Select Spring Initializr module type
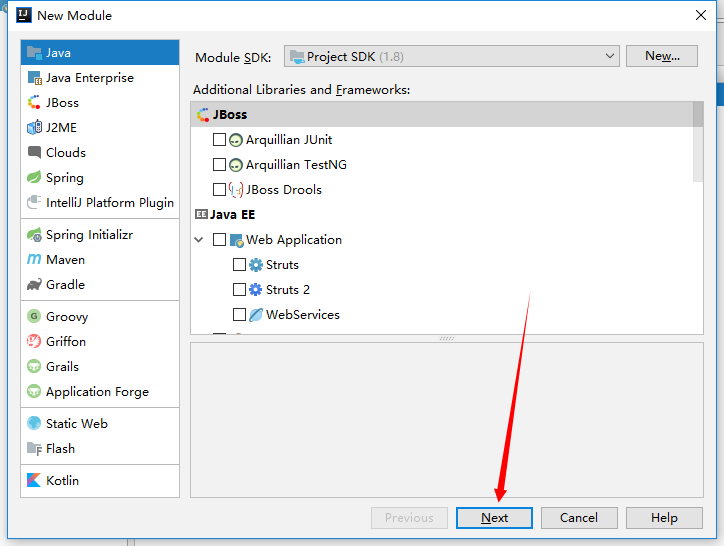Image resolution: width=724 pixels, height=546 pixels. pos(100,235)
